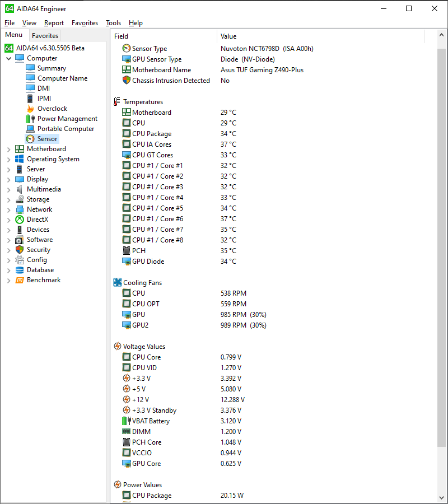Image resolution: width=448 pixels, height=504 pixels.
Task: Open the DMI page
Action: click(43, 88)
